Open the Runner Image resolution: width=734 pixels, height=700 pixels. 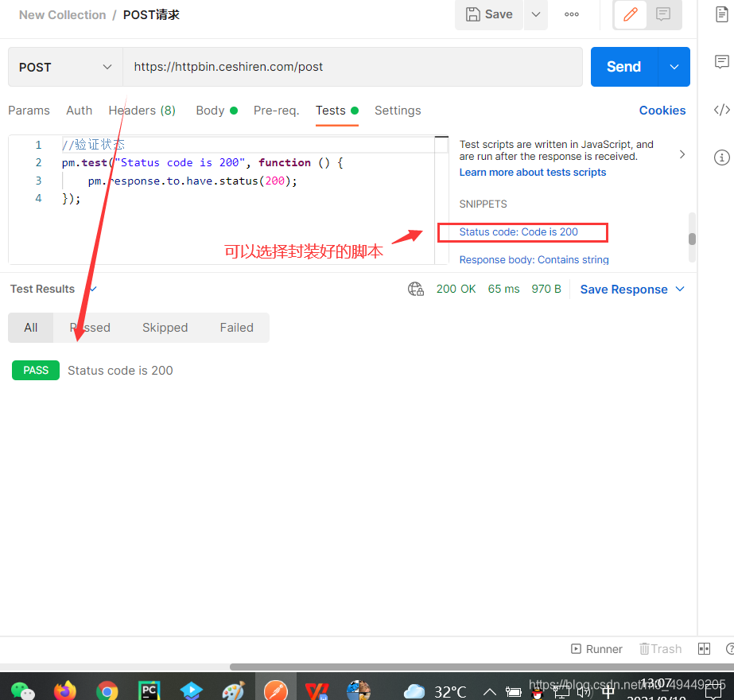coord(597,649)
